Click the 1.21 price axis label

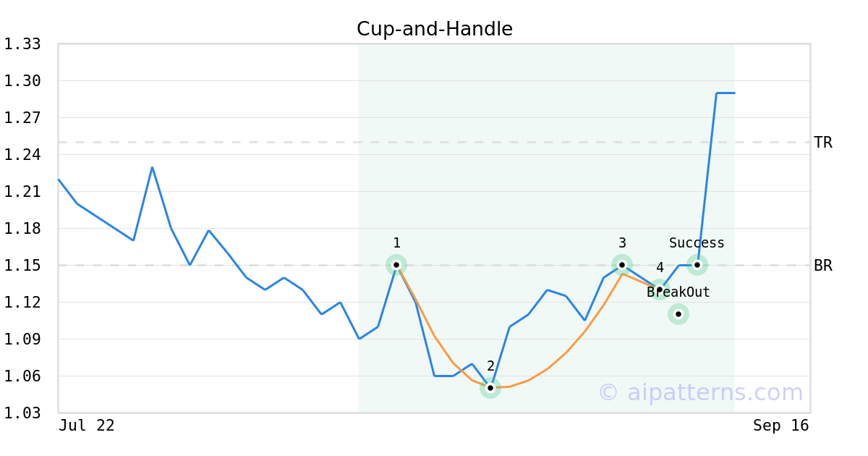pos(22,192)
